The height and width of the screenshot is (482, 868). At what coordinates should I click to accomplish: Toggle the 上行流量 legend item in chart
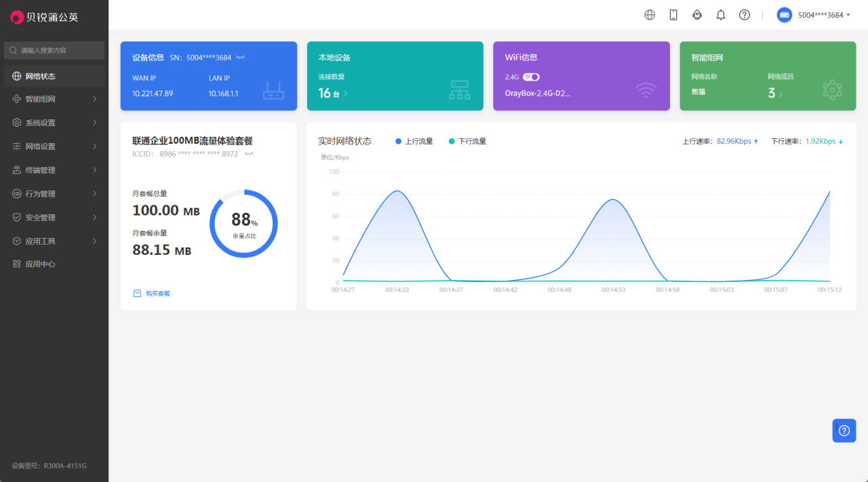(x=414, y=142)
